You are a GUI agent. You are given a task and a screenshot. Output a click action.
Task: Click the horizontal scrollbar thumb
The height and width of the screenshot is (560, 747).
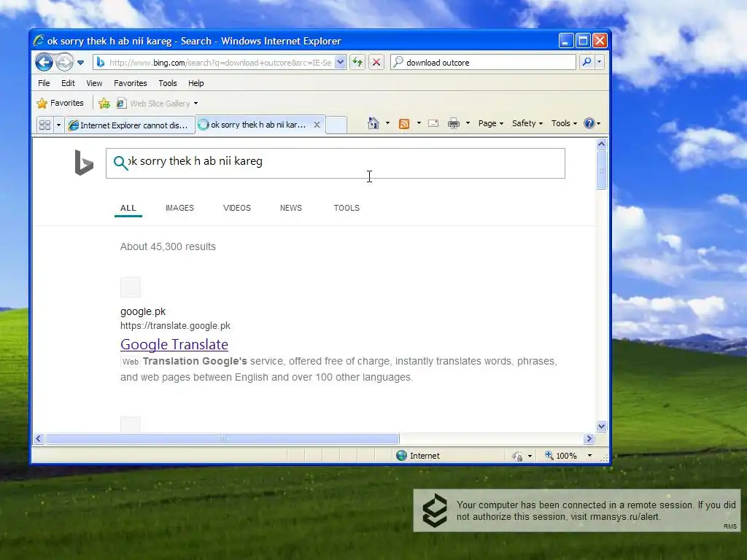point(222,438)
